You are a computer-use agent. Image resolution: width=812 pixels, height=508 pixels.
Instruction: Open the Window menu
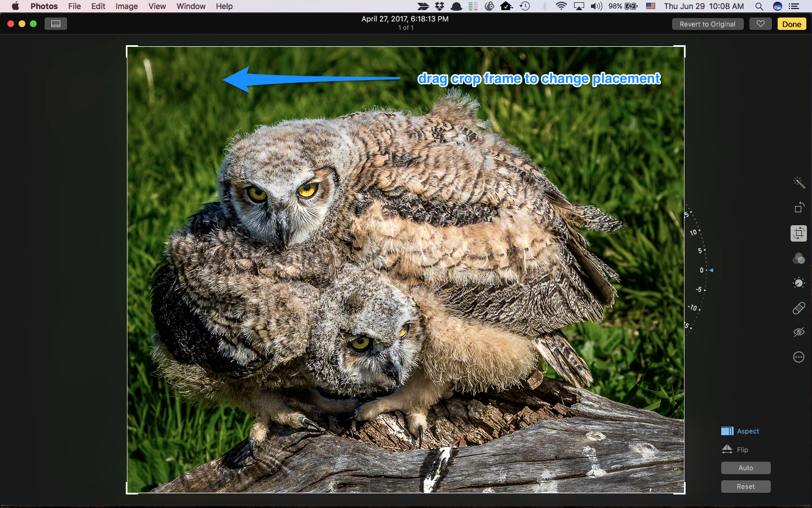[x=191, y=6]
